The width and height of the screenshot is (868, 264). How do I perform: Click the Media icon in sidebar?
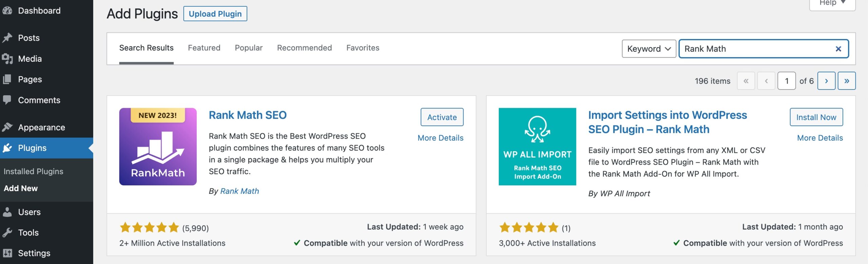pyautogui.click(x=7, y=59)
